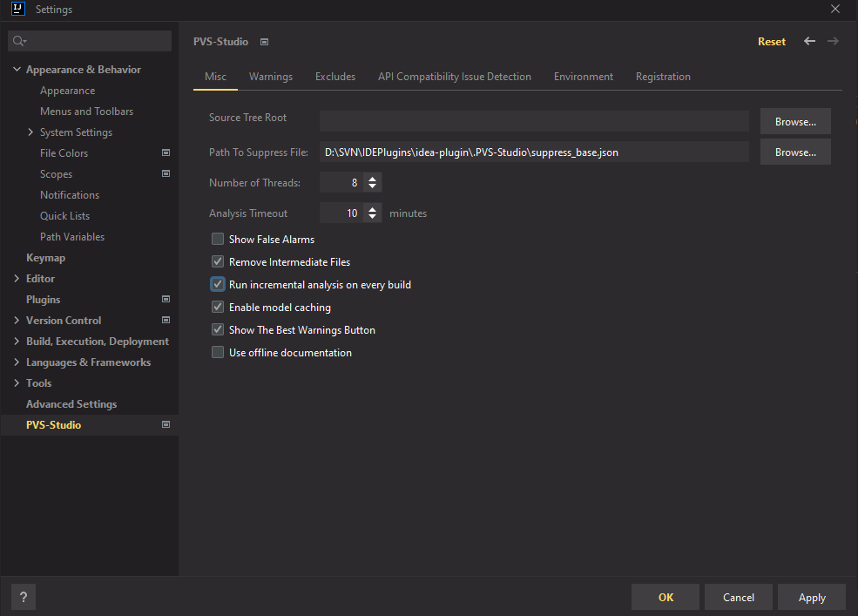858x616 pixels.
Task: Click the IntelliJ logo in title bar
Action: click(17, 10)
